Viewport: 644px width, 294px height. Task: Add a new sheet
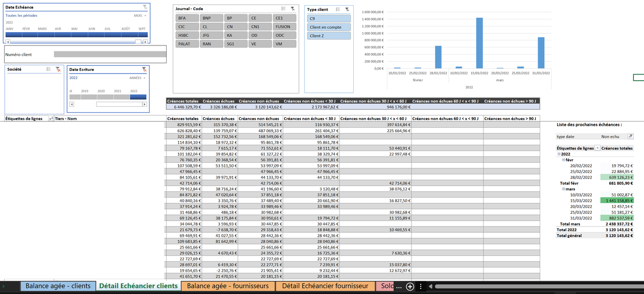coord(410,286)
